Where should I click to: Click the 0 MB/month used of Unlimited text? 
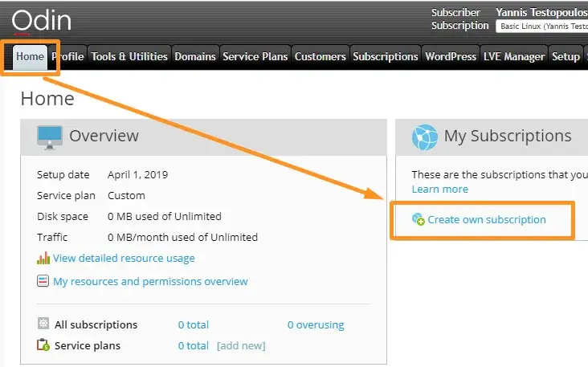182,237
